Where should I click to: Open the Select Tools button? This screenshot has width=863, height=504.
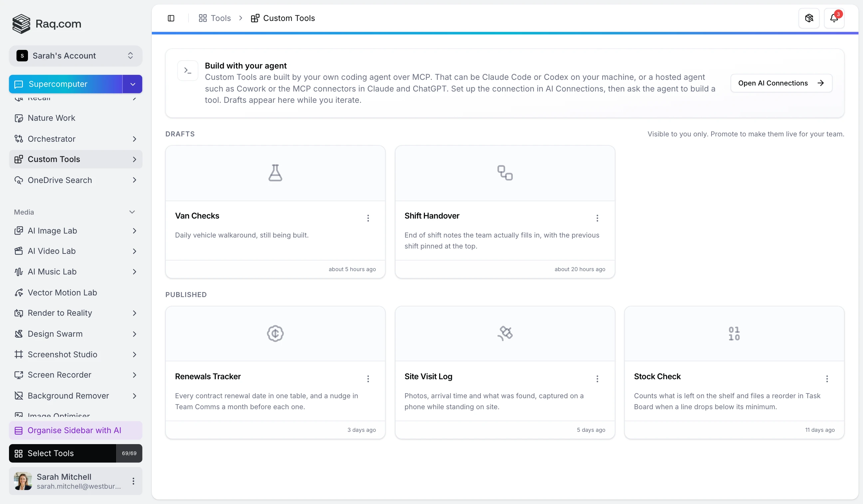pyautogui.click(x=63, y=453)
